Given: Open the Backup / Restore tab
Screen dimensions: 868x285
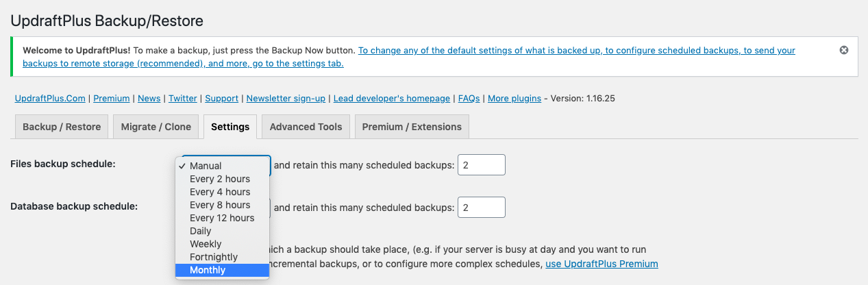Looking at the screenshot, I should (62, 127).
